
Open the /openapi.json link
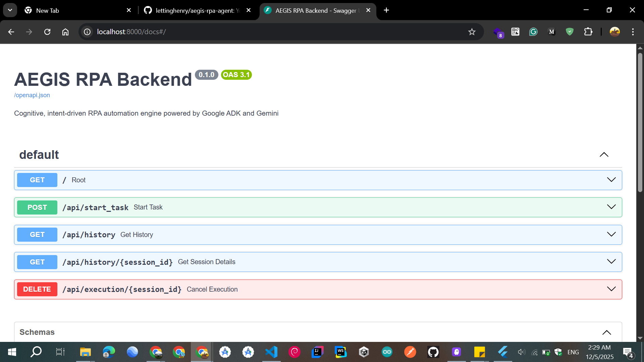point(32,95)
